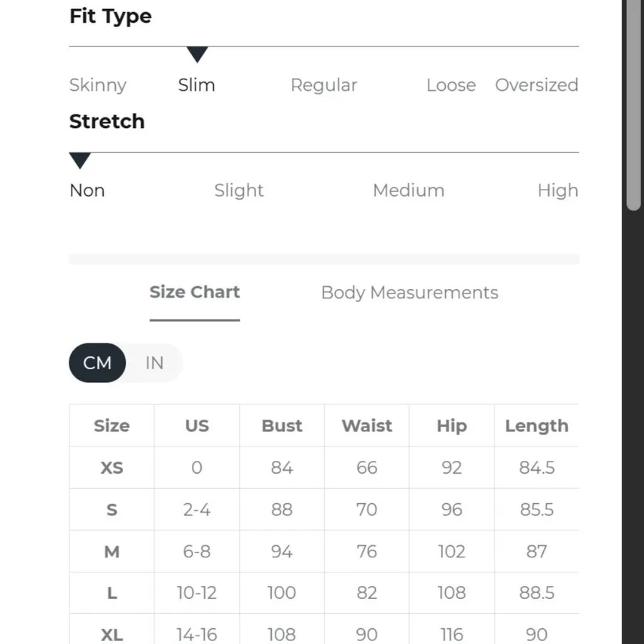Click the M size row label
Screen dimensions: 644x644
(x=112, y=552)
